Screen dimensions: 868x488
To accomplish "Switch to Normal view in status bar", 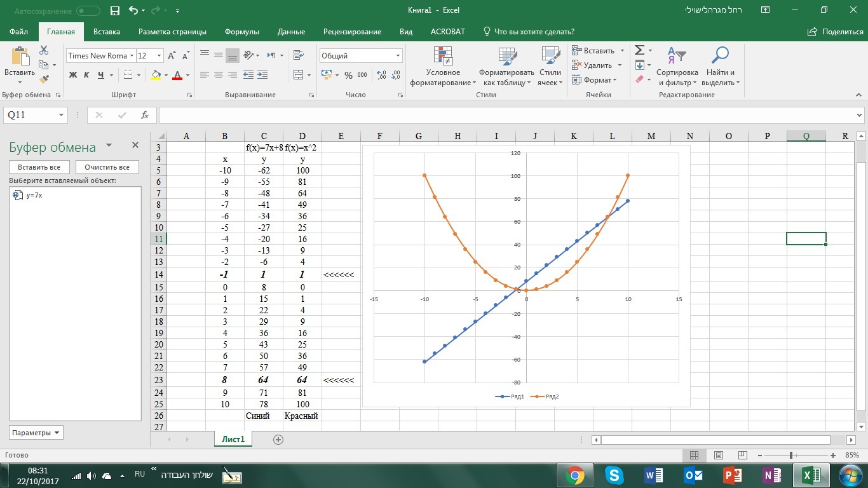I will pyautogui.click(x=695, y=455).
